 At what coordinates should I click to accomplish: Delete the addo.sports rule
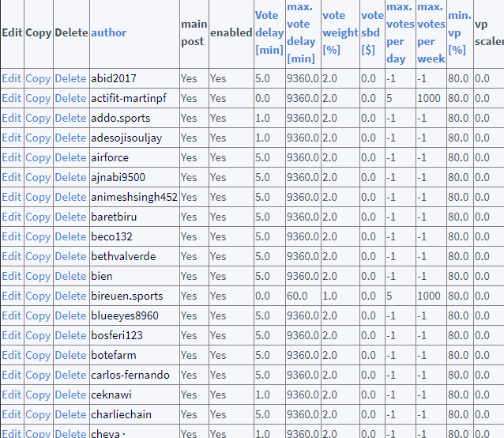71,118
